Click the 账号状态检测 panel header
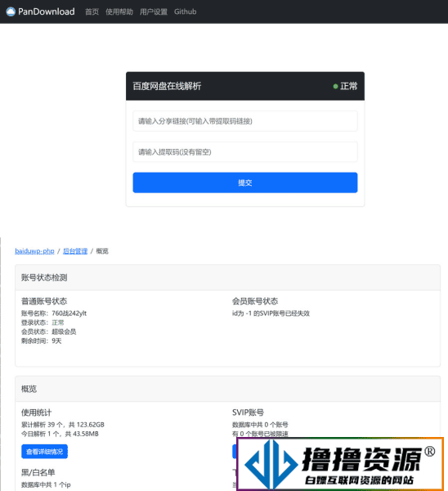Image resolution: width=448 pixels, height=491 pixels. click(x=227, y=277)
